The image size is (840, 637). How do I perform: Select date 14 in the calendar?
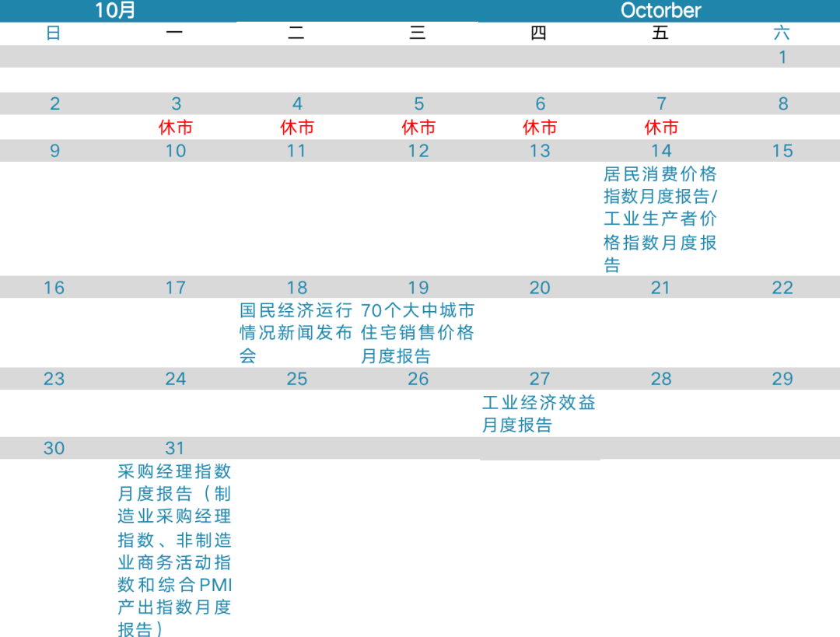[661, 151]
